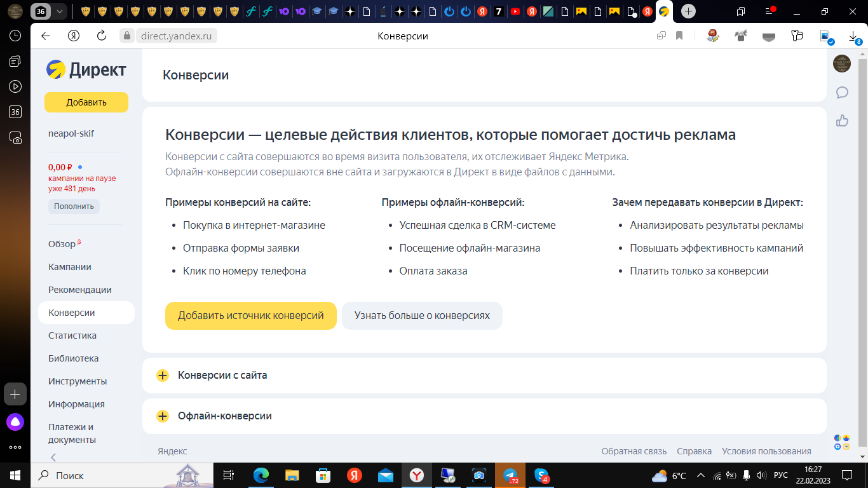
Task: Click the bookmark flag in browser toolbar
Action: pyautogui.click(x=679, y=36)
